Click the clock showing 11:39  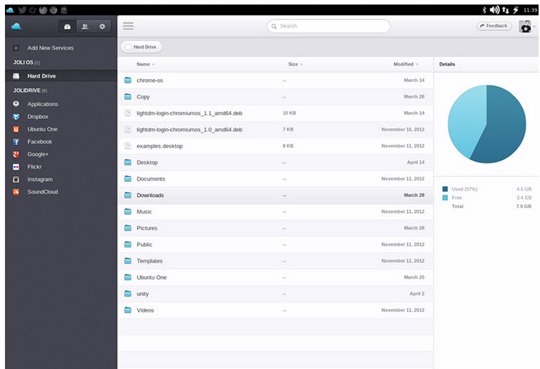click(530, 10)
